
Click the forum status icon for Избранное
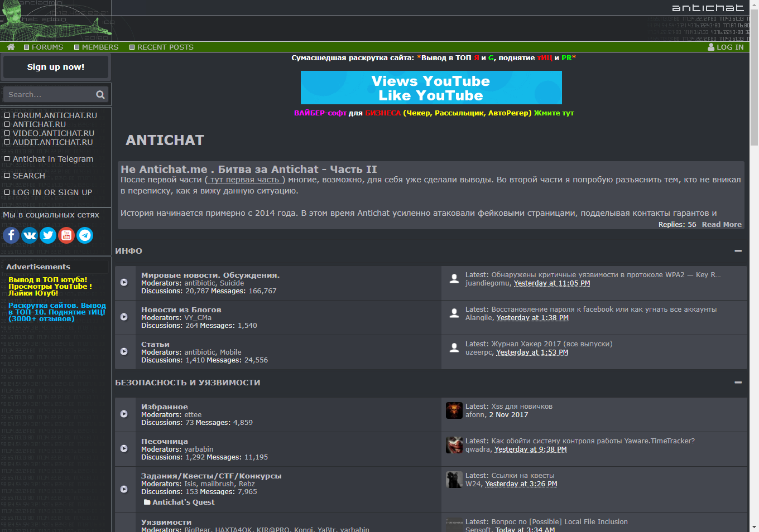[x=124, y=414]
